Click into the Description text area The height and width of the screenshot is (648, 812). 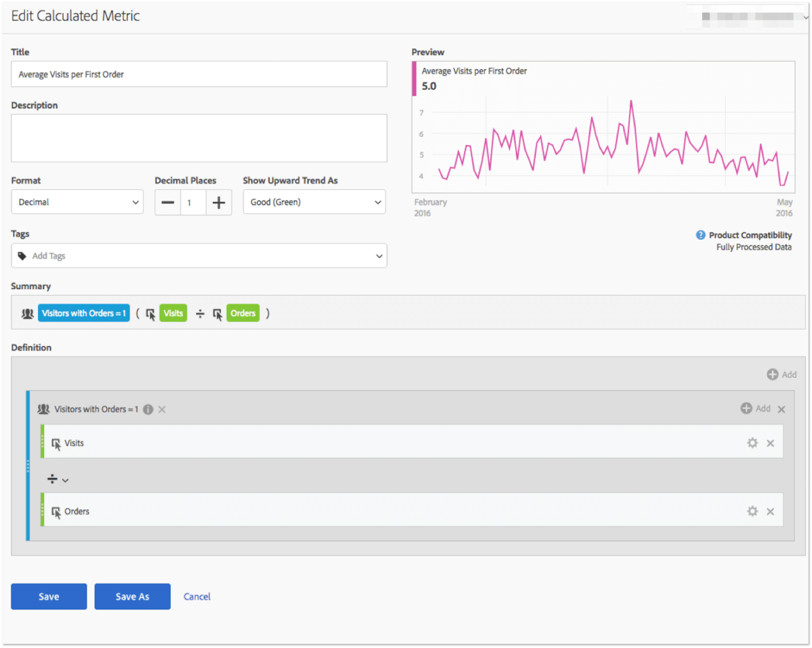click(x=199, y=138)
